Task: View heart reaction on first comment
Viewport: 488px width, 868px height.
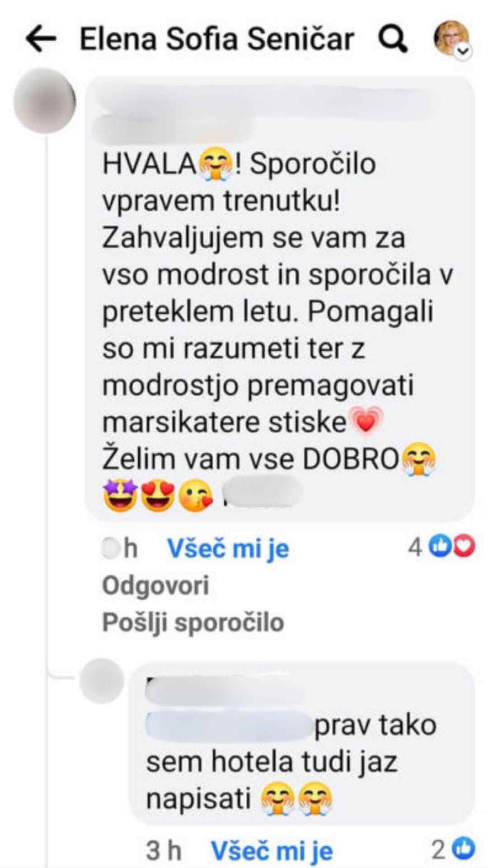Action: 464,547
